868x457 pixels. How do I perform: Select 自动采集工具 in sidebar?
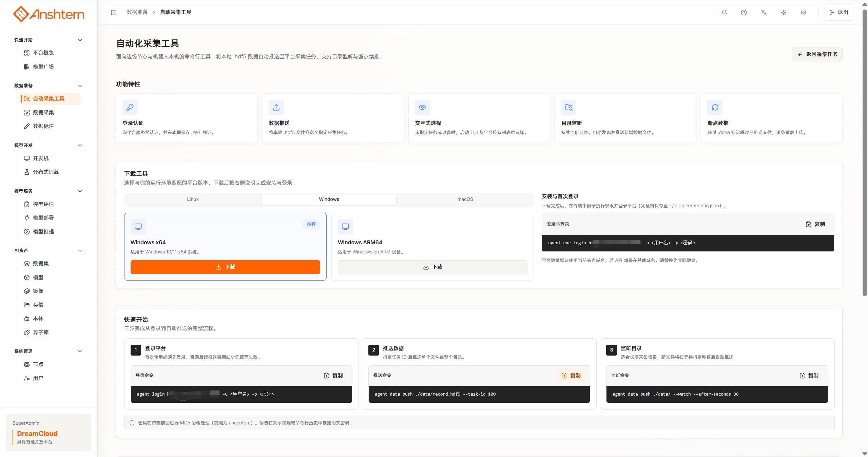pyautogui.click(x=50, y=99)
